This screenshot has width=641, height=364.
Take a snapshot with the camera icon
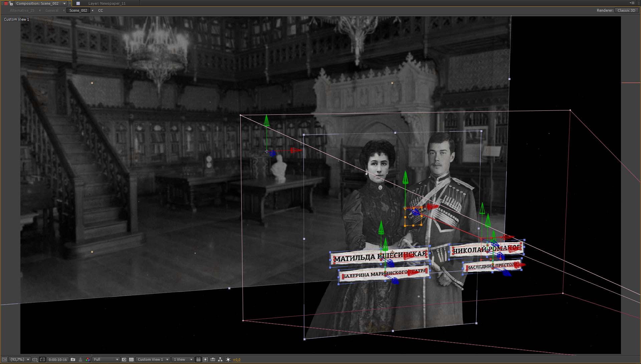(73, 359)
